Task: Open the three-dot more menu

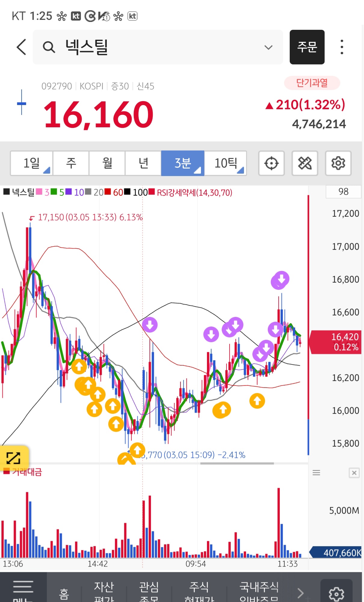Action: (x=342, y=47)
